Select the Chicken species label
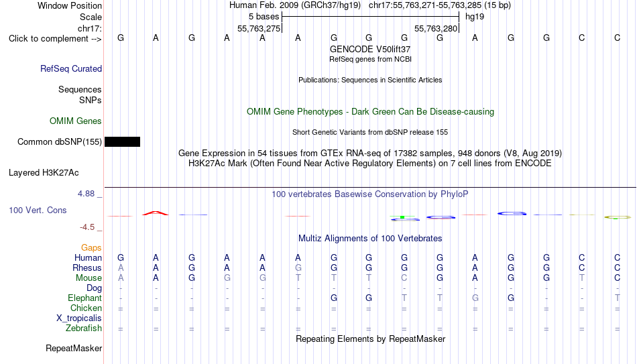637x364 pixels. (x=86, y=308)
